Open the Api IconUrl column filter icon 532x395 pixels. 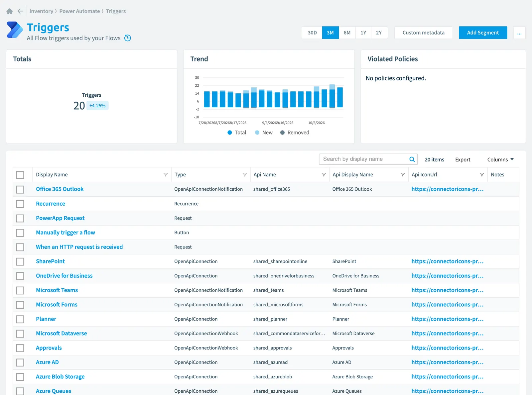(x=482, y=175)
